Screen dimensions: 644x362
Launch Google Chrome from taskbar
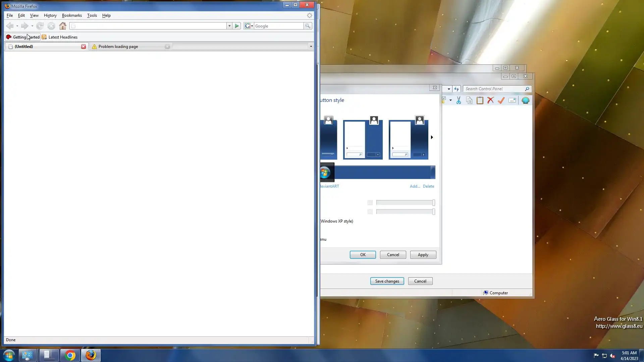click(x=70, y=355)
